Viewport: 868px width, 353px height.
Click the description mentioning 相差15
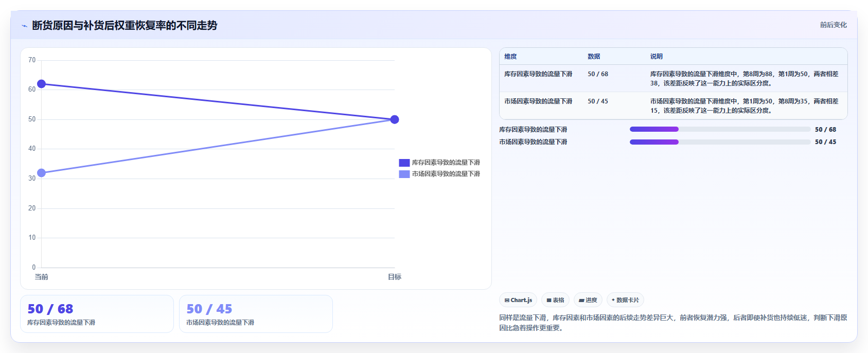click(x=744, y=106)
